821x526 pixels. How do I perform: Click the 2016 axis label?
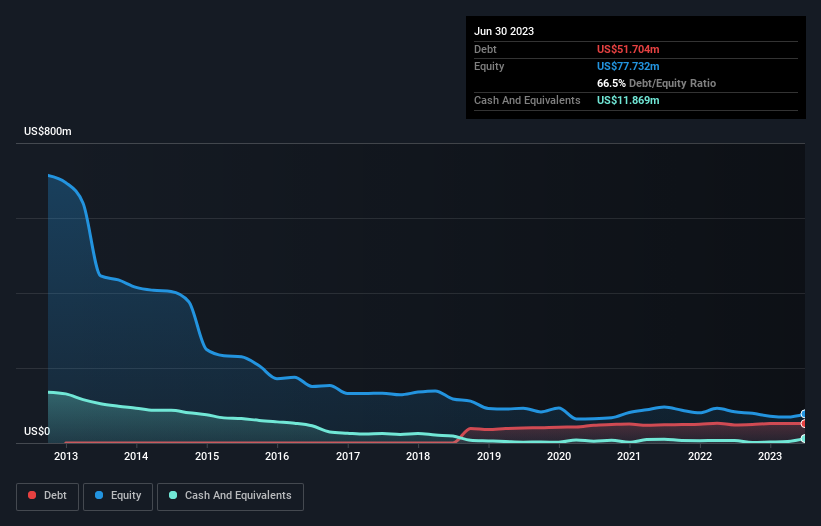[x=277, y=456]
